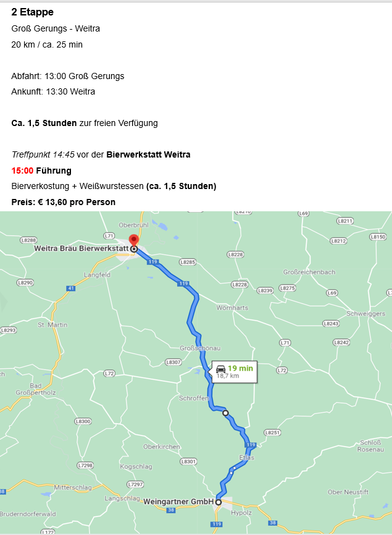Click the blue 119 shield near Etlas
This screenshot has height=535, width=392.
pos(251,445)
